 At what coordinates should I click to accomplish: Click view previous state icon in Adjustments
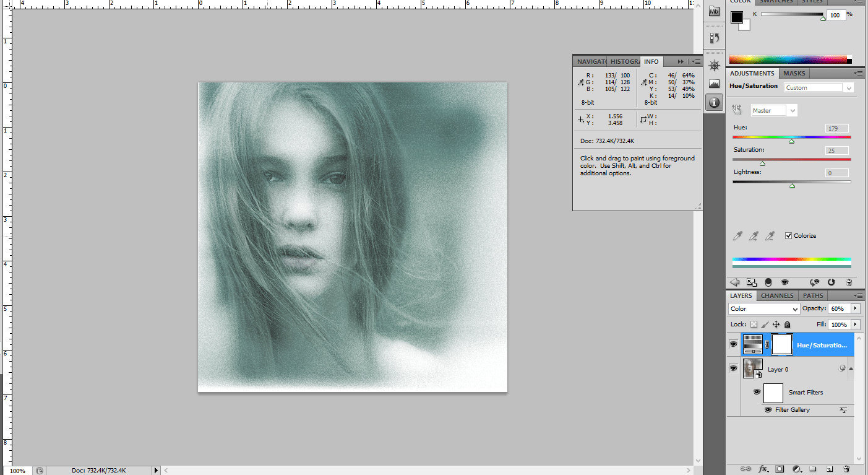click(x=814, y=282)
